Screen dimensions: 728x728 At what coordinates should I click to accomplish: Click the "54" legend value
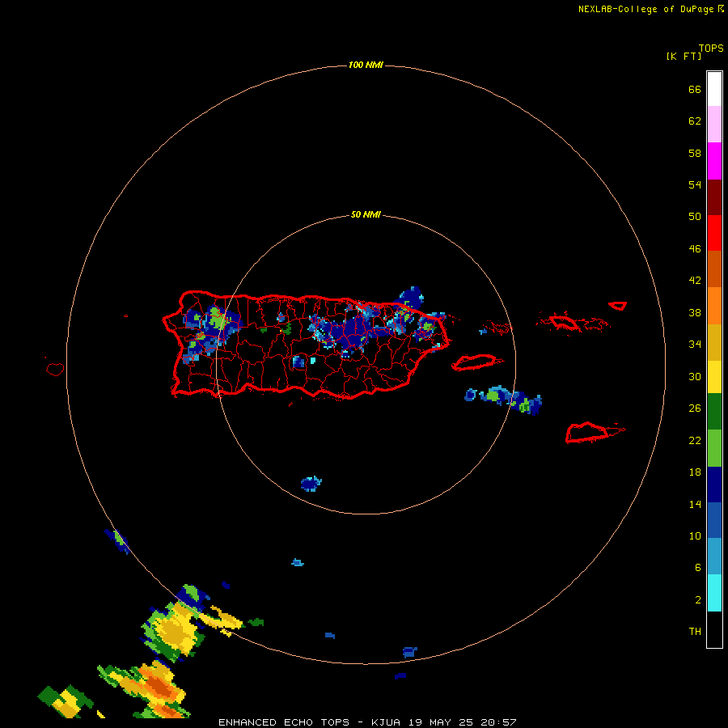click(695, 184)
